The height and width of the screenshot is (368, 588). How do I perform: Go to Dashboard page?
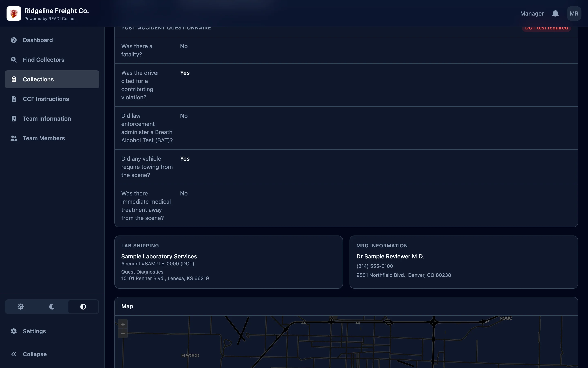coord(52,40)
